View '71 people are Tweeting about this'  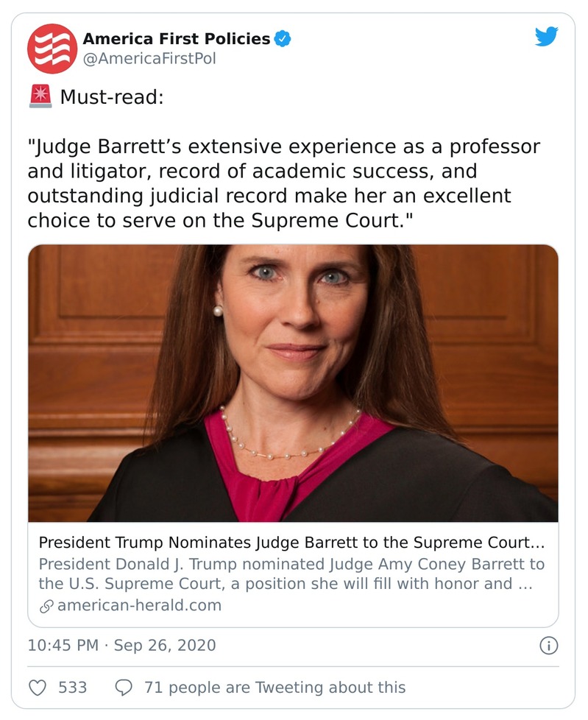click(274, 687)
